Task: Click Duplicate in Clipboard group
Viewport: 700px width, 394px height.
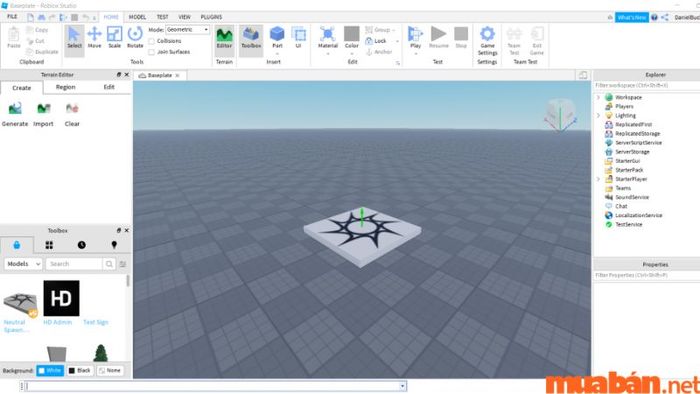Action: [x=42, y=52]
